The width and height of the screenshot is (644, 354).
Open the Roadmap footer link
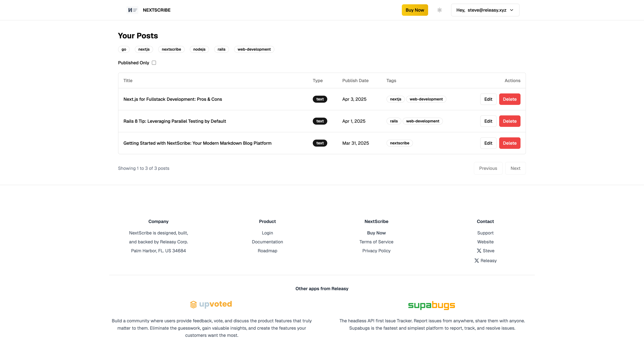click(267, 251)
